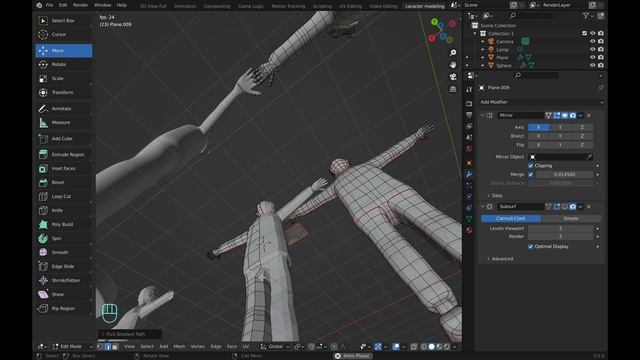Viewport: 640px width, 360px height.
Task: Click the viewport pan hand icon
Action: 453,65
